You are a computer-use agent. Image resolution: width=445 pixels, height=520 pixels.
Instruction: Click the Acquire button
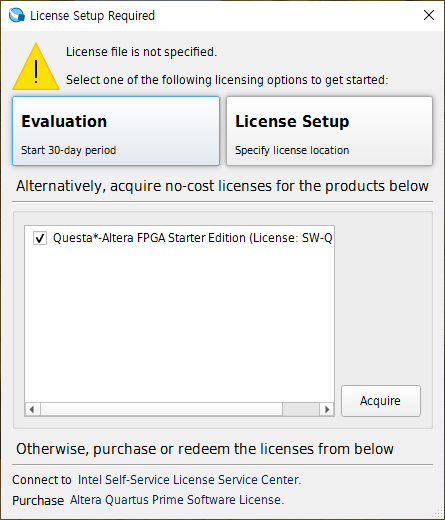pyautogui.click(x=381, y=401)
